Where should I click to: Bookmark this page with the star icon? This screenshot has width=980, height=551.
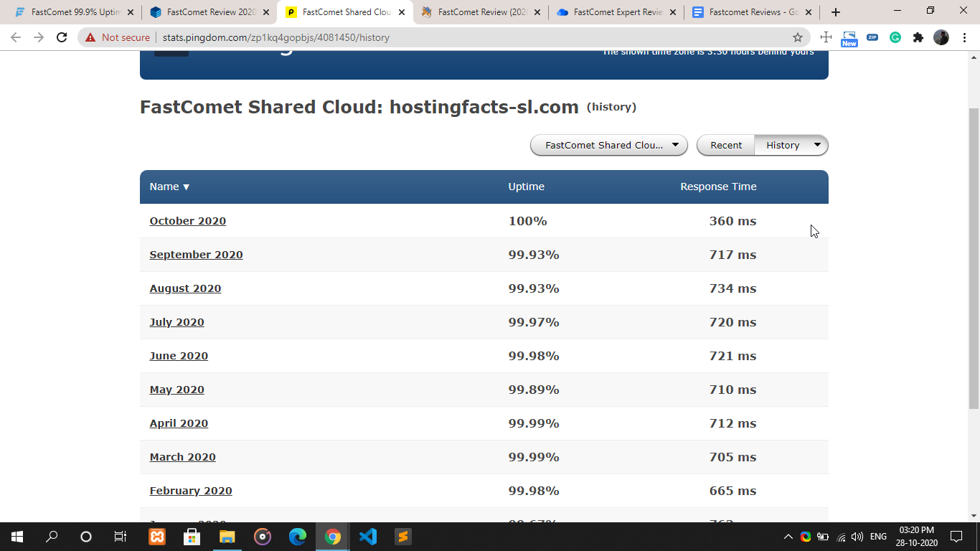tap(797, 37)
